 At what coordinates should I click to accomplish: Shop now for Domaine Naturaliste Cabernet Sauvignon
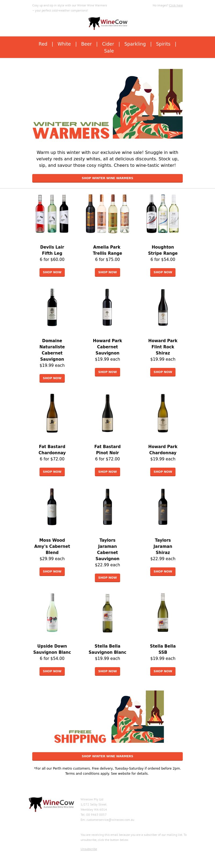coord(52,378)
